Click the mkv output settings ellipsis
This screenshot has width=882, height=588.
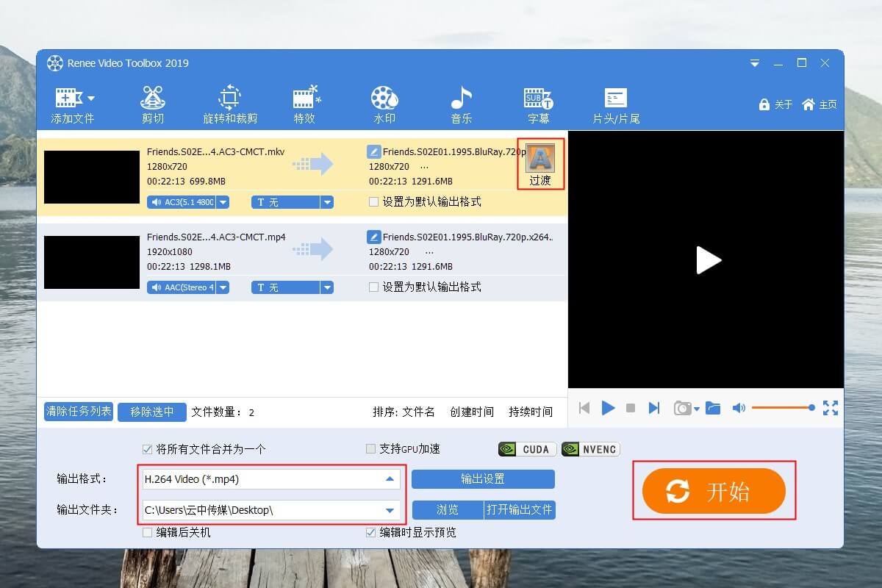click(x=424, y=167)
